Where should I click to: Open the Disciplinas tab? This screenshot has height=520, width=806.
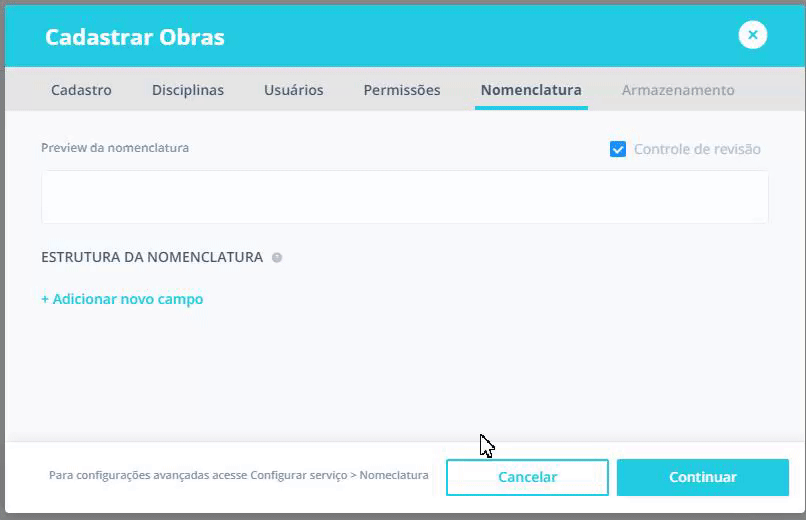[x=188, y=90]
